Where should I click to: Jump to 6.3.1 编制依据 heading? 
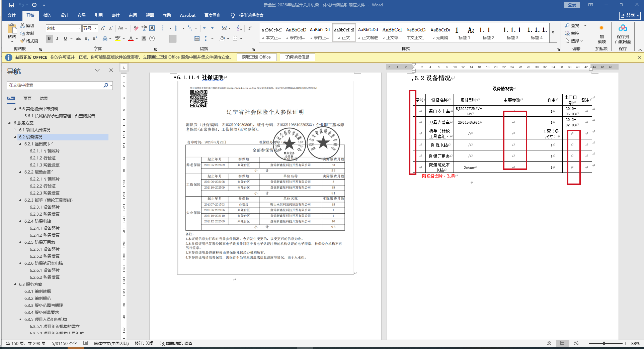(x=37, y=291)
